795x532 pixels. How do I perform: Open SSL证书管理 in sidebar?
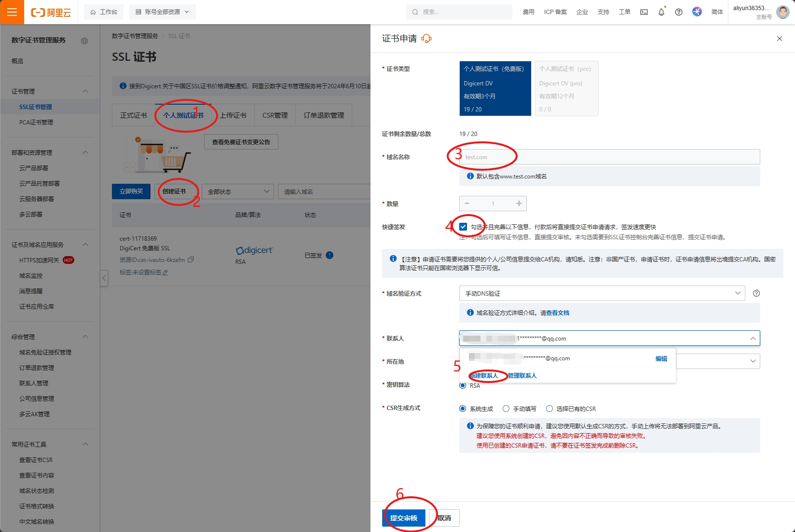(x=36, y=107)
